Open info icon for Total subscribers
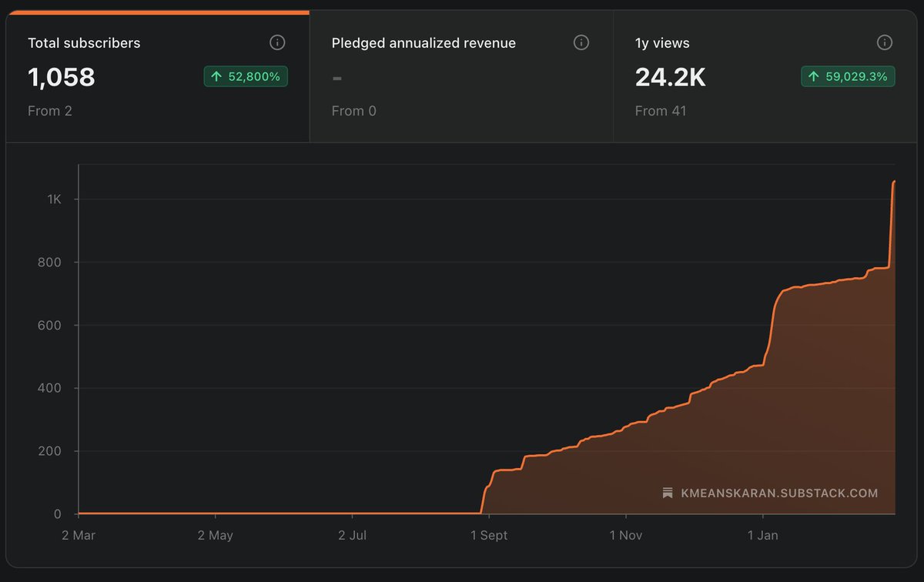This screenshot has width=924, height=582. (277, 42)
